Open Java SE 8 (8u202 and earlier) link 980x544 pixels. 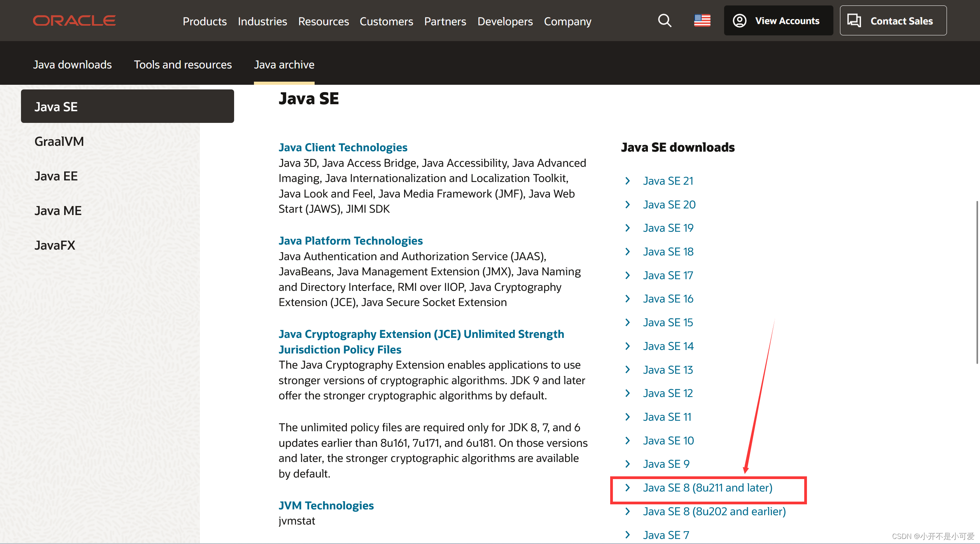(714, 511)
